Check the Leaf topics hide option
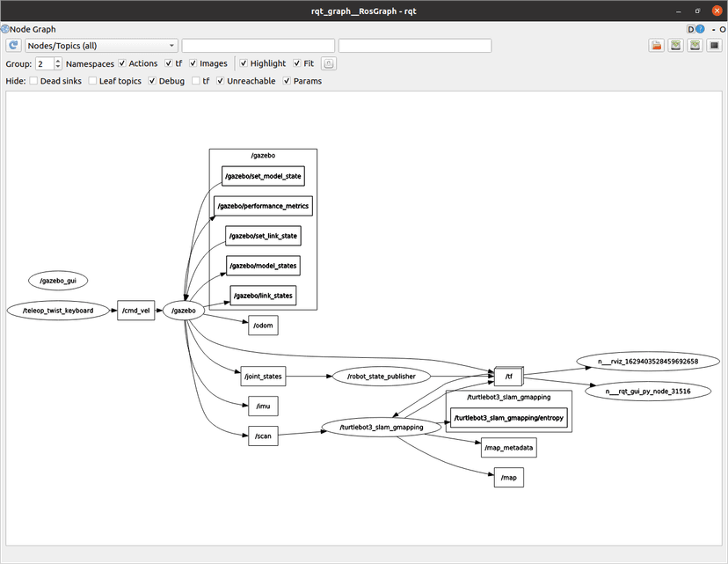Image resolution: width=728 pixels, height=564 pixels. point(92,81)
